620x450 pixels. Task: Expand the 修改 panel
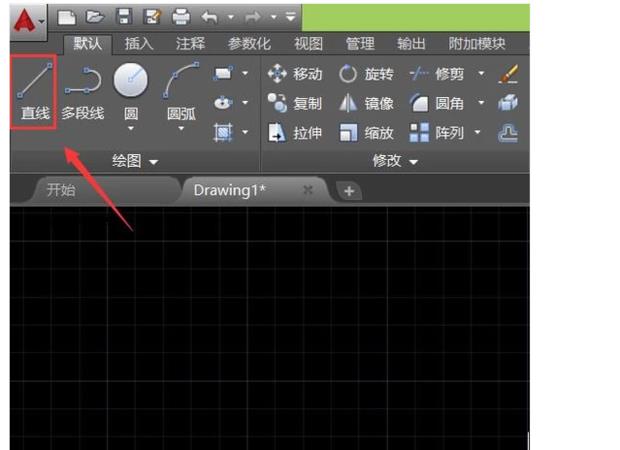click(x=395, y=161)
